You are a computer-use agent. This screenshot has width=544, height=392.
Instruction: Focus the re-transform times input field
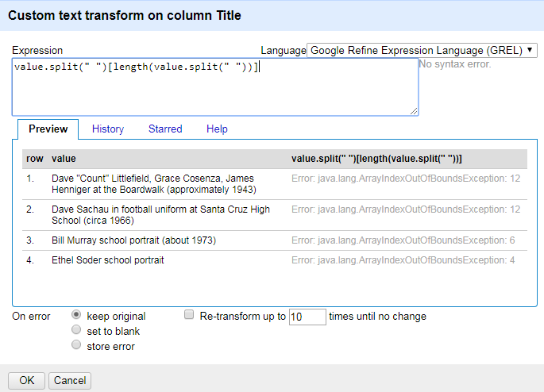[x=307, y=317]
